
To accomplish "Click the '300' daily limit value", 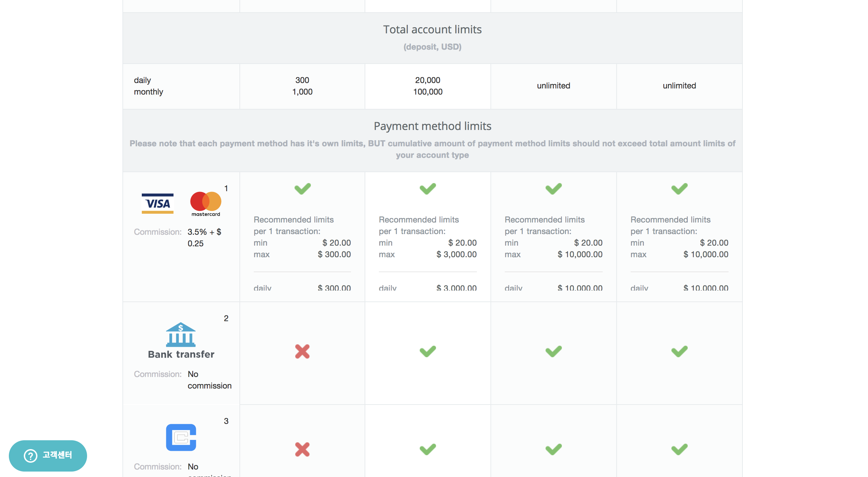I will coord(302,80).
